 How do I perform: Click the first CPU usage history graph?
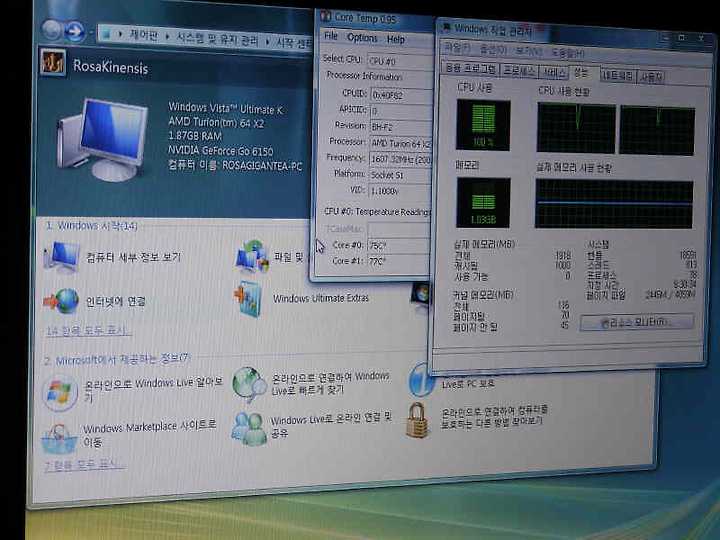coord(576,128)
